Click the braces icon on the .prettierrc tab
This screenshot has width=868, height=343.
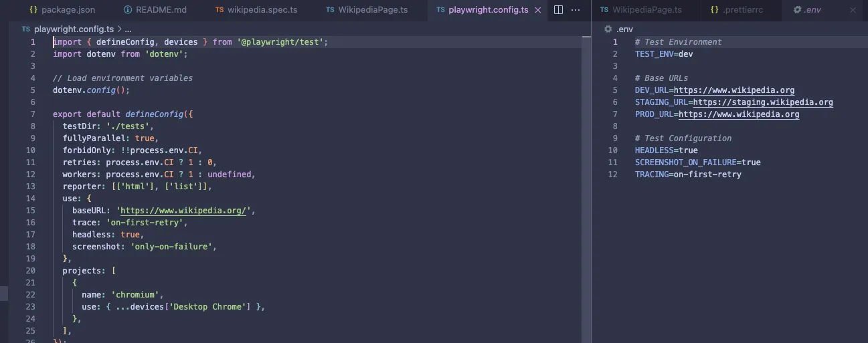point(715,10)
